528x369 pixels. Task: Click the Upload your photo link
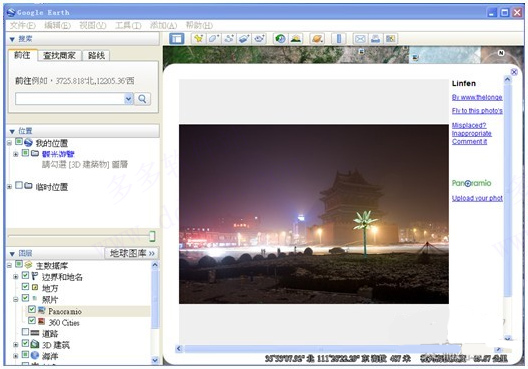click(477, 198)
